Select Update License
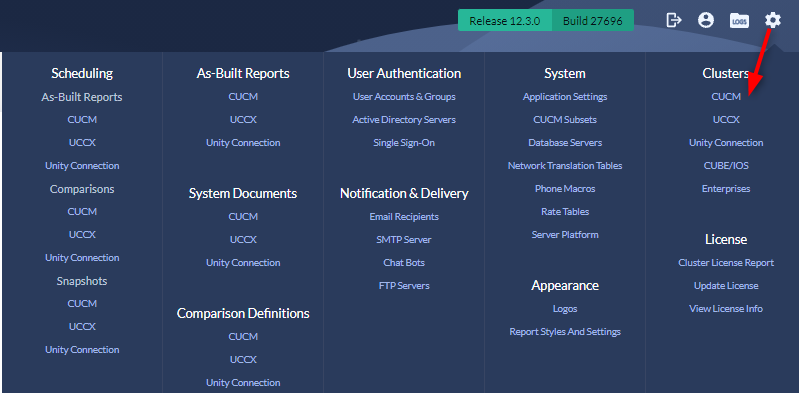 click(726, 285)
